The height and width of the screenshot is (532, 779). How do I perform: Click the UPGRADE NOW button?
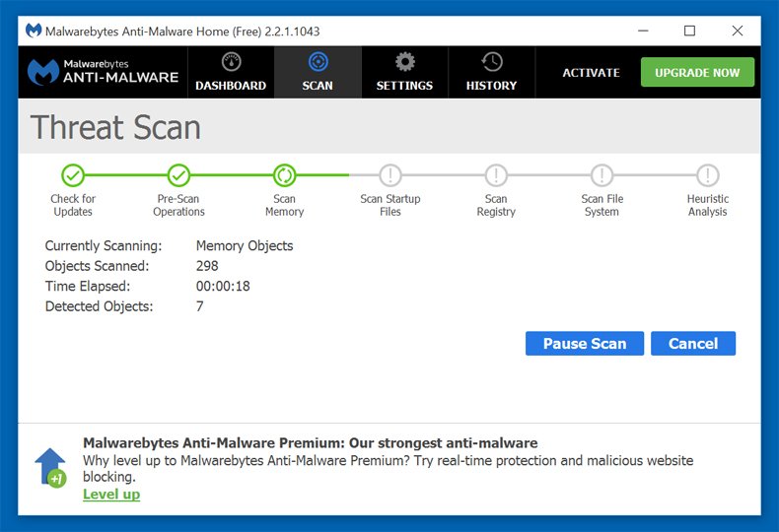pyautogui.click(x=697, y=73)
